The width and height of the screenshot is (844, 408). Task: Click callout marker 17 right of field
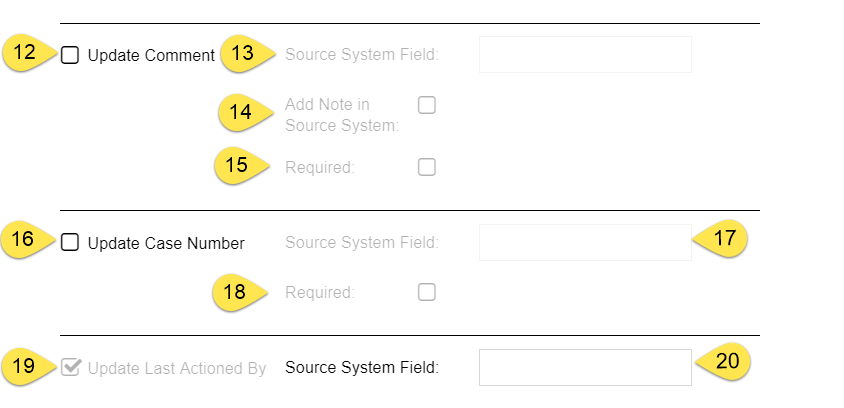coord(724,240)
